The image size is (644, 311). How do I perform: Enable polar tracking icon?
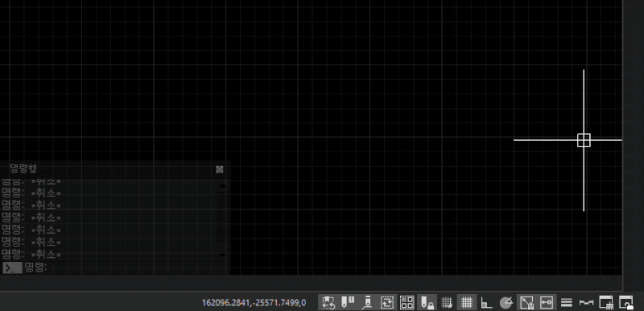point(506,303)
